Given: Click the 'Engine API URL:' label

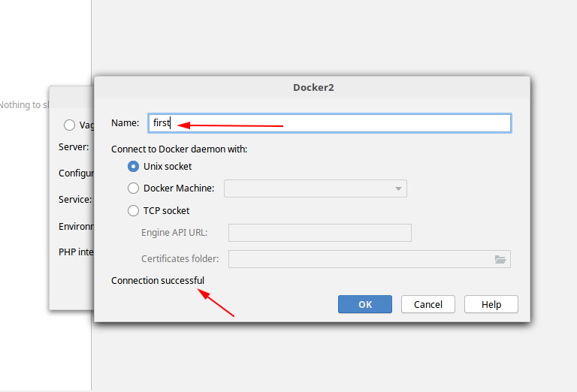Looking at the screenshot, I should pyautogui.click(x=174, y=233).
